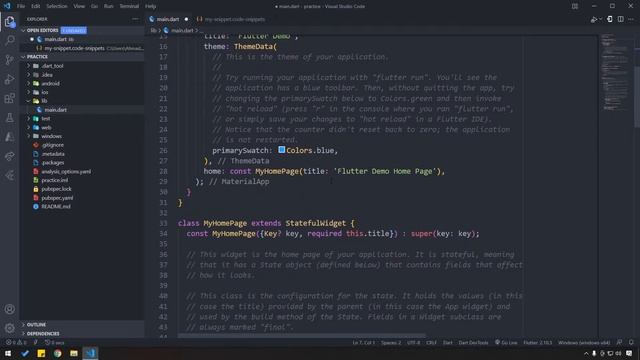Image resolution: width=640 pixels, height=360 pixels.
Task: Click the Split Editor icon
Action: coord(620,19)
